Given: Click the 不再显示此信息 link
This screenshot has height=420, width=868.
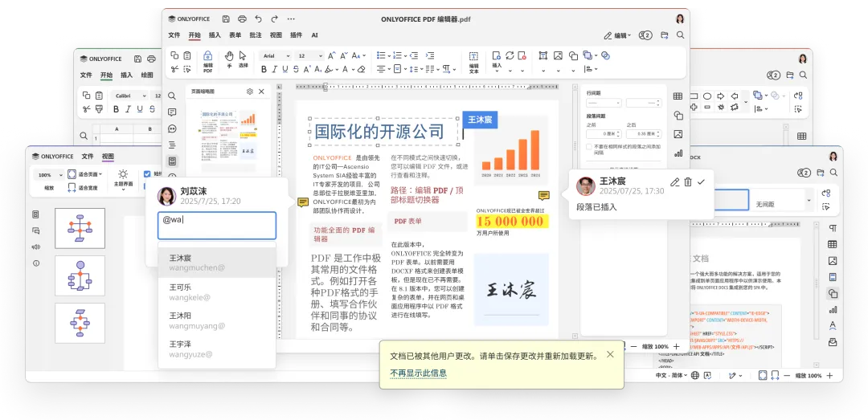Looking at the screenshot, I should (418, 373).
